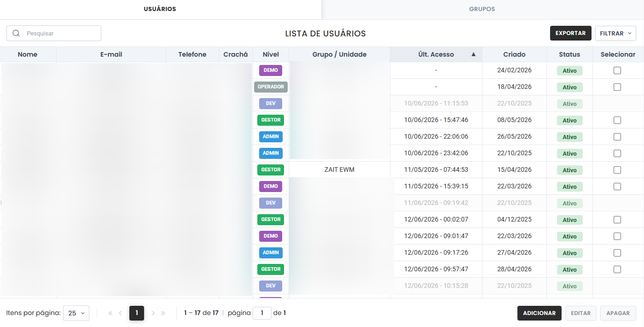Switch to the USUÁRIOS tab
Screen dimensions: 644x327
160,9
